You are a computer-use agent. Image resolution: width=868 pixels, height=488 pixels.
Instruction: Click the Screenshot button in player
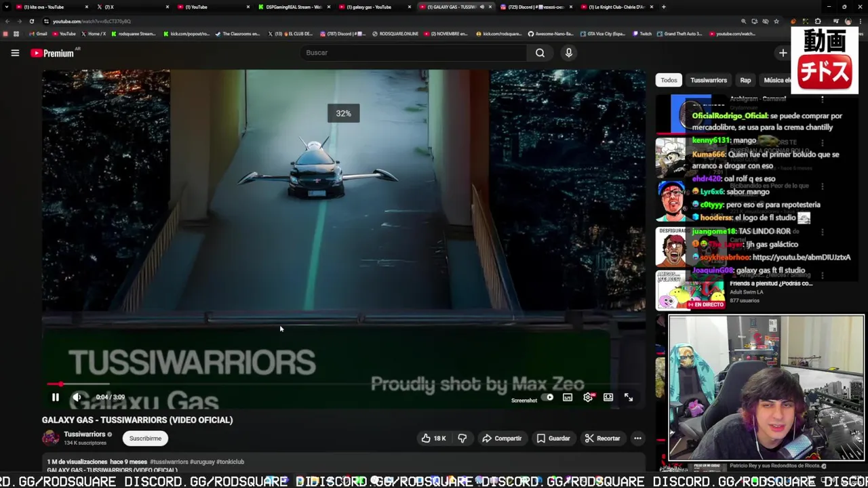(524, 401)
